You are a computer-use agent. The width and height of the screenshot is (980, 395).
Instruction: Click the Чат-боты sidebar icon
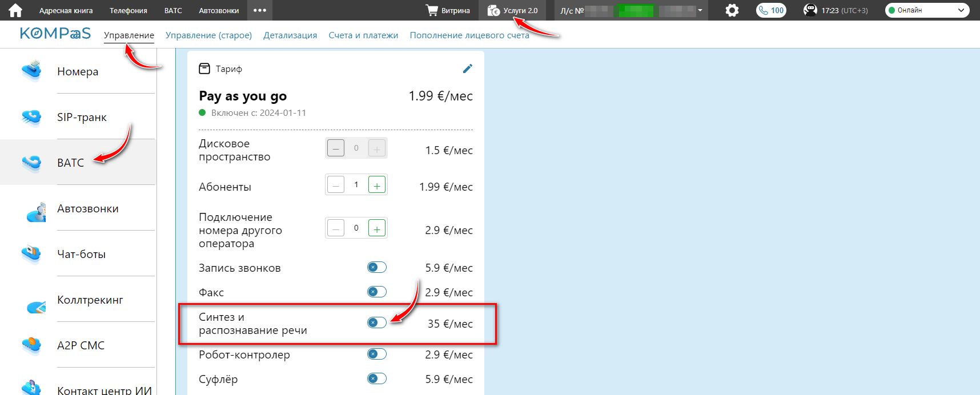coord(31,253)
